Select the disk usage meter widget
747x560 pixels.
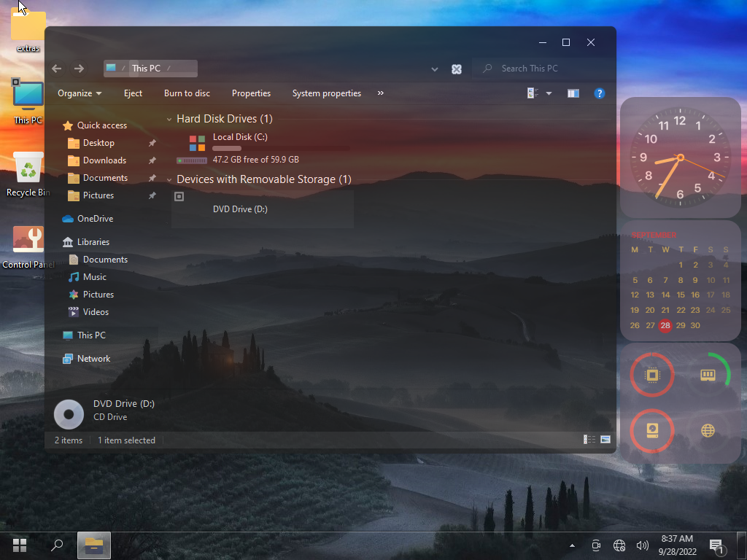pos(652,430)
